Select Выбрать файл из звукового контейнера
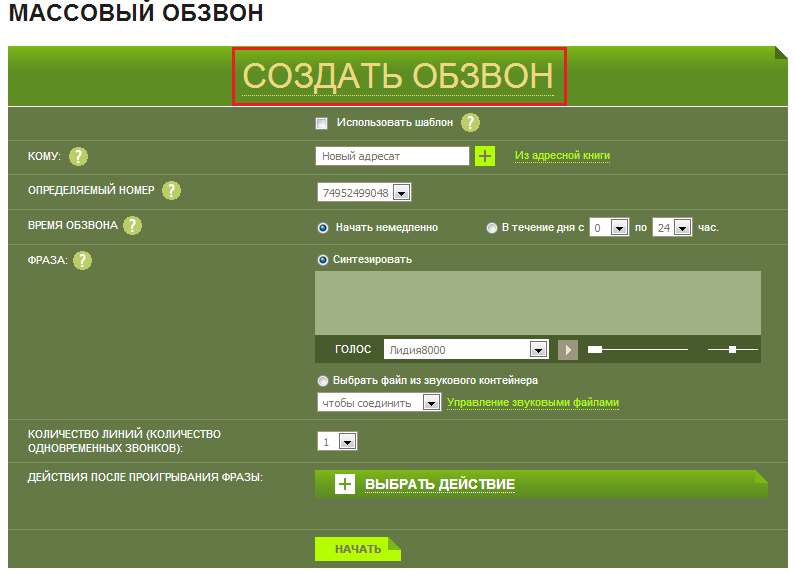This screenshot has width=795, height=573. coord(323,381)
